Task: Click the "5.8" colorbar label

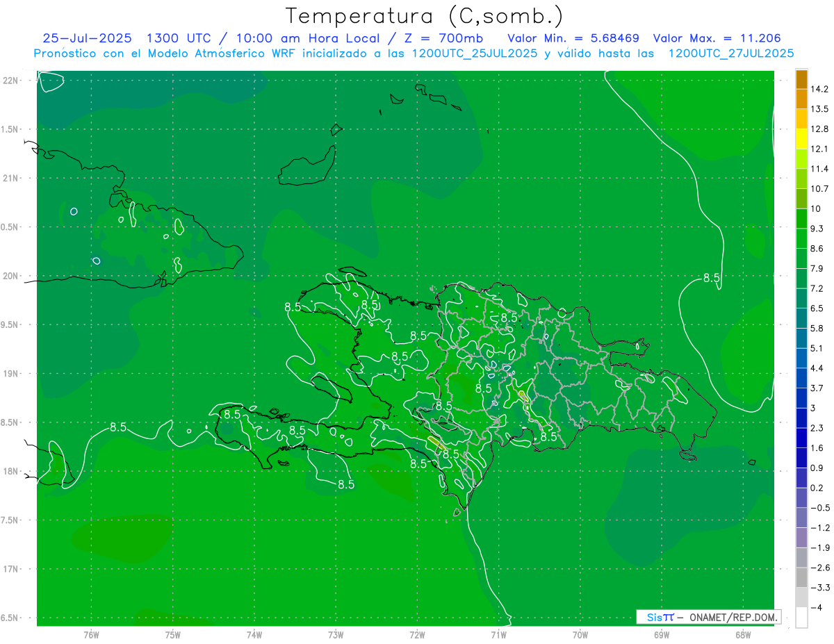Action: coord(817,328)
